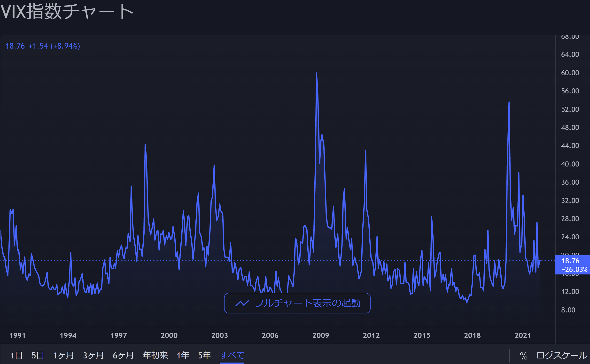Click the 2021 label on time axis

[x=523, y=335]
